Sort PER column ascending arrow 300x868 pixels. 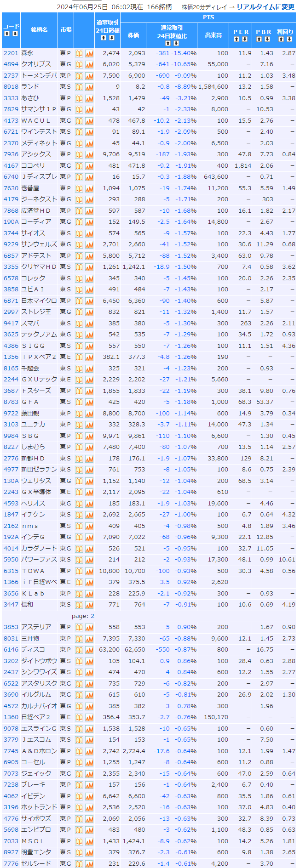[237, 39]
